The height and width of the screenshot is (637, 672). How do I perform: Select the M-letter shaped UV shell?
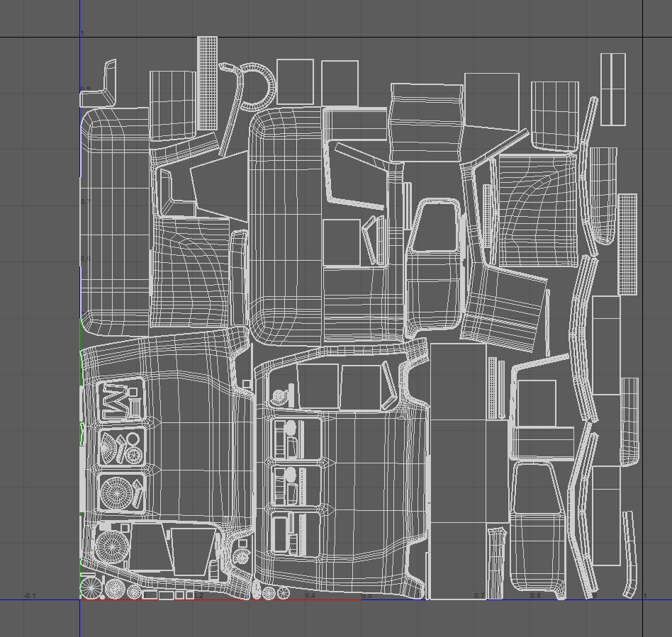click(x=116, y=401)
